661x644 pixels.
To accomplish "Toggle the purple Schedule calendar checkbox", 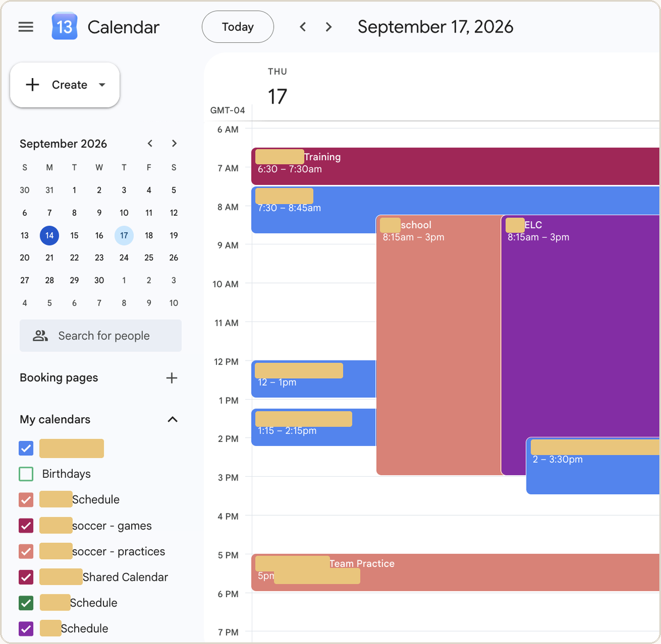I will coord(26,629).
